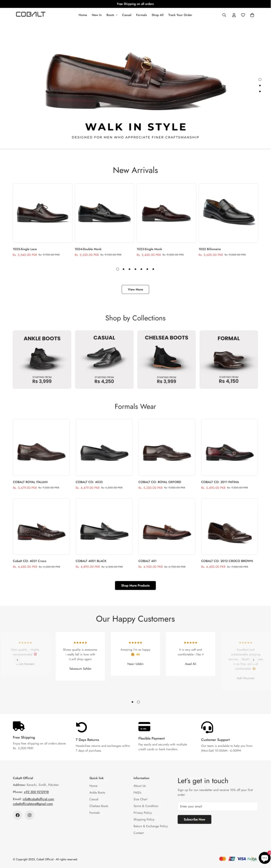275x868 pixels.
Task: Focus the Enter your email field
Action: [x=217, y=806]
